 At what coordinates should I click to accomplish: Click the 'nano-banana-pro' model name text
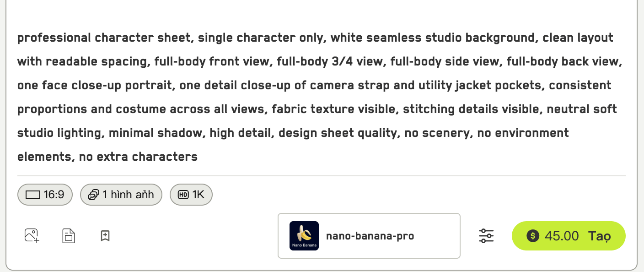pyautogui.click(x=370, y=236)
